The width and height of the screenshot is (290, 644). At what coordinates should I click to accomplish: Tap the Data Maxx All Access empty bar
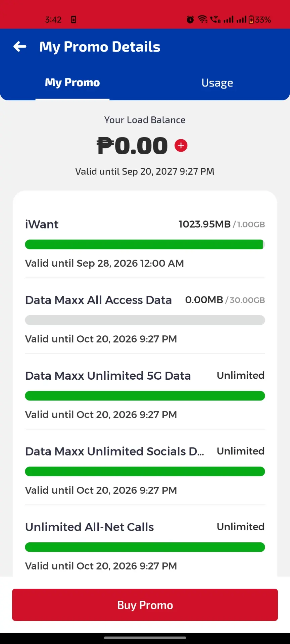point(145,320)
